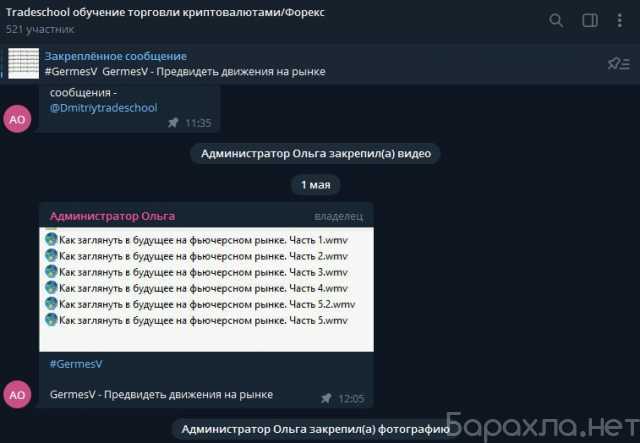Image resolution: width=640 pixels, height=443 pixels.
Task: Click the #GermesV hashtag link
Action: [76, 364]
